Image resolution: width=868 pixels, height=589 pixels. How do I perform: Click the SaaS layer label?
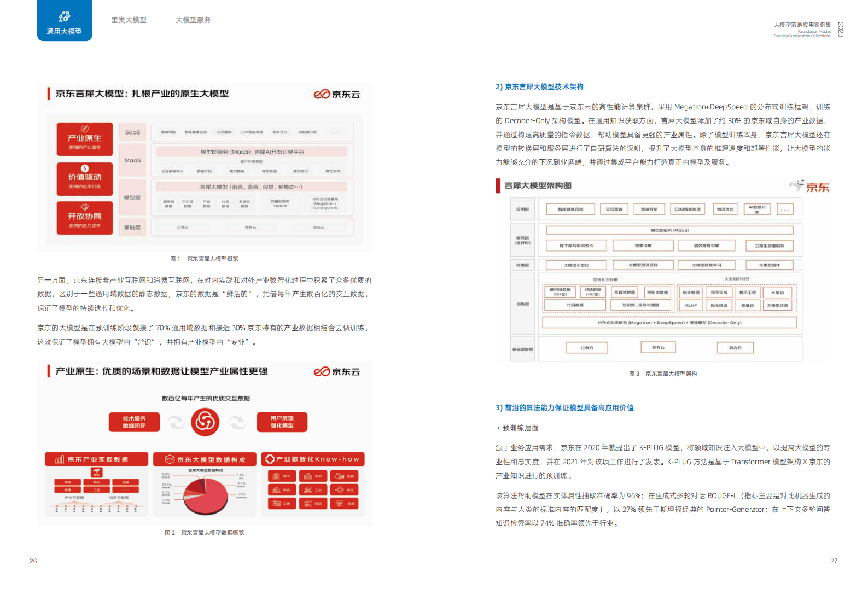coord(132,132)
